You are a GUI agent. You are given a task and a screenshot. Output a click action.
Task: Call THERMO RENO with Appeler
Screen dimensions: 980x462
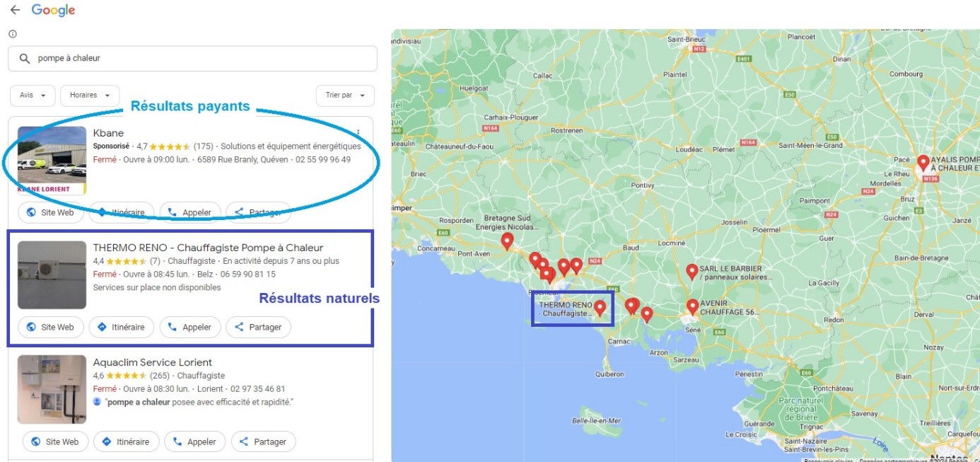[190, 328]
